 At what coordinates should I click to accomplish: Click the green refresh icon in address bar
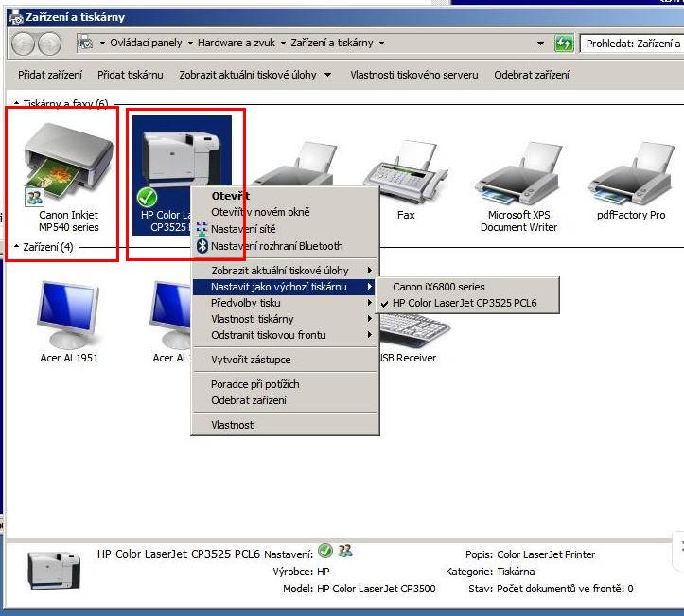click(564, 44)
